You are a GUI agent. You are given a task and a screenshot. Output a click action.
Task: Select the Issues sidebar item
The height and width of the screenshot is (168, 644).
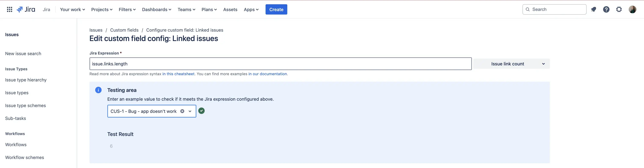pos(12,34)
